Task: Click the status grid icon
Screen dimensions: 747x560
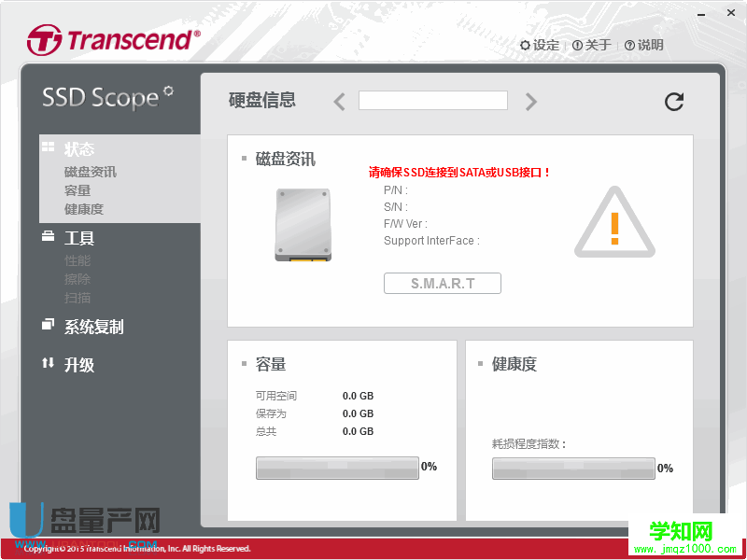Action: point(49,147)
